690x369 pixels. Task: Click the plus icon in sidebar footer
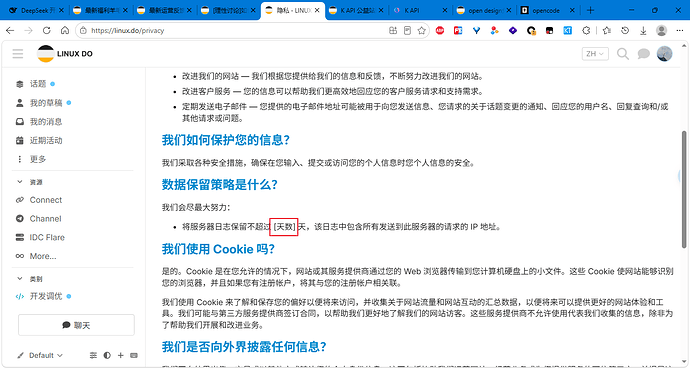[x=121, y=355]
